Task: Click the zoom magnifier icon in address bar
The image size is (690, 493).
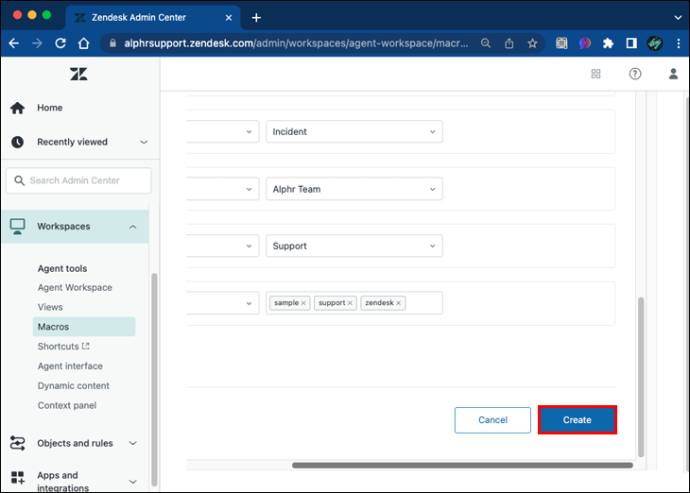Action: coord(486,43)
